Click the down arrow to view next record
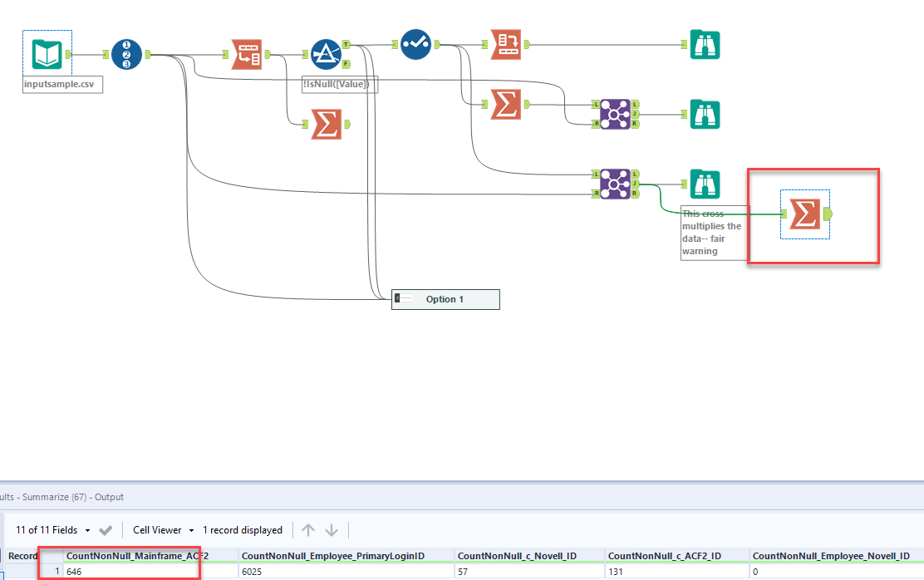Viewport: 924px width, 580px height. tap(331, 529)
